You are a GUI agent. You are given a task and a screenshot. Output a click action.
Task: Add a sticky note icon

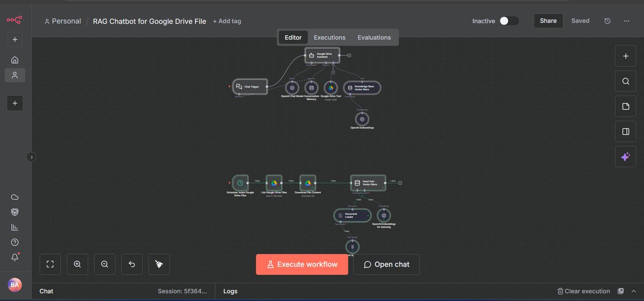(626, 107)
